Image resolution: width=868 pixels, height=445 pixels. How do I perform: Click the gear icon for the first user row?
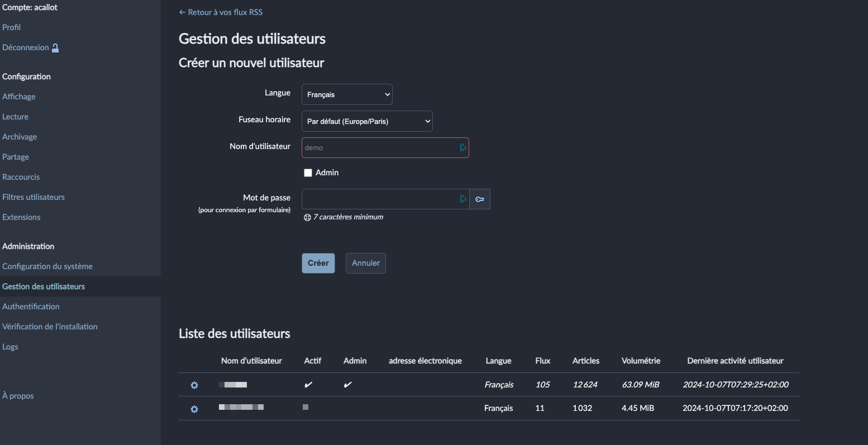pyautogui.click(x=194, y=385)
